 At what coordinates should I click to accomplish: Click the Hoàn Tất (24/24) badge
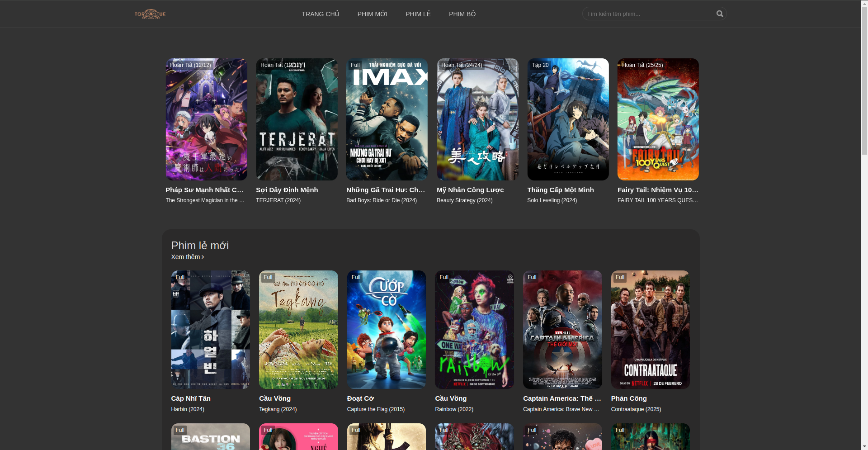[x=462, y=65]
